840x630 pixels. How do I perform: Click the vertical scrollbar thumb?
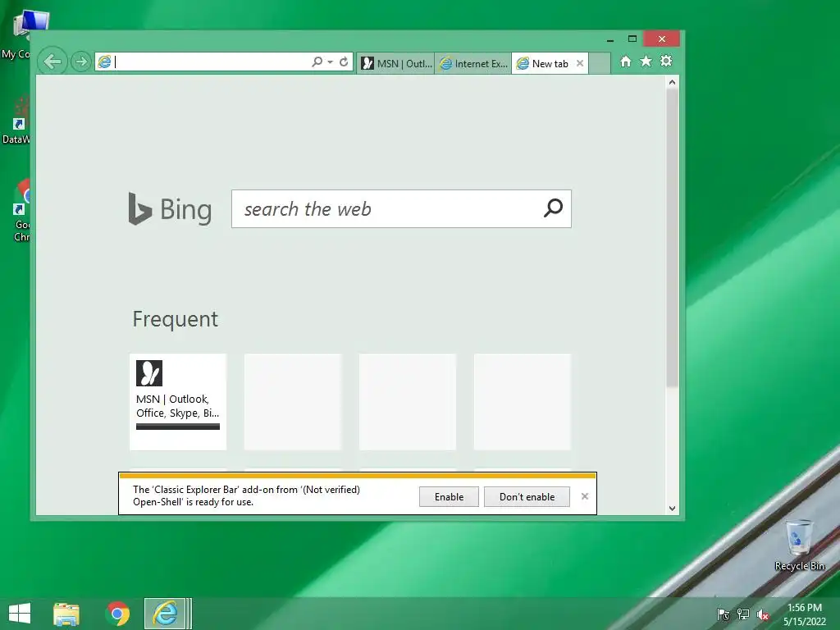coord(673,238)
